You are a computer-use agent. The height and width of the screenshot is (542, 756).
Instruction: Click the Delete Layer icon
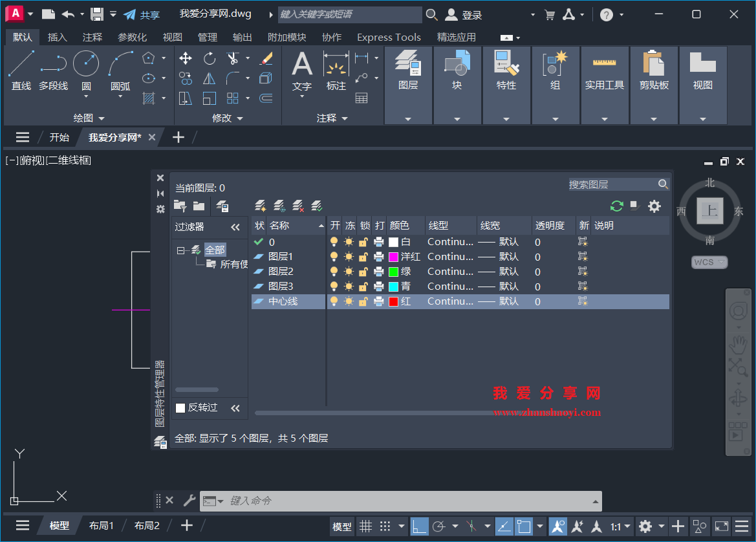[x=298, y=206]
